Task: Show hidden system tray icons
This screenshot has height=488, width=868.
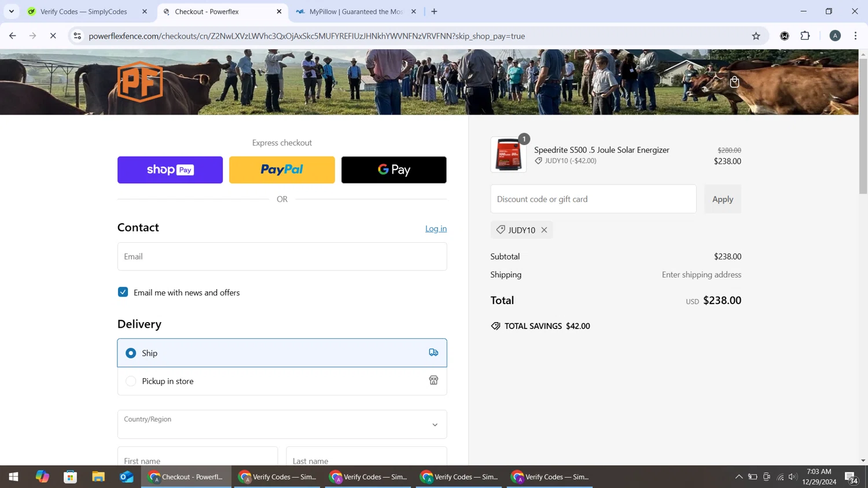Action: pyautogui.click(x=739, y=476)
